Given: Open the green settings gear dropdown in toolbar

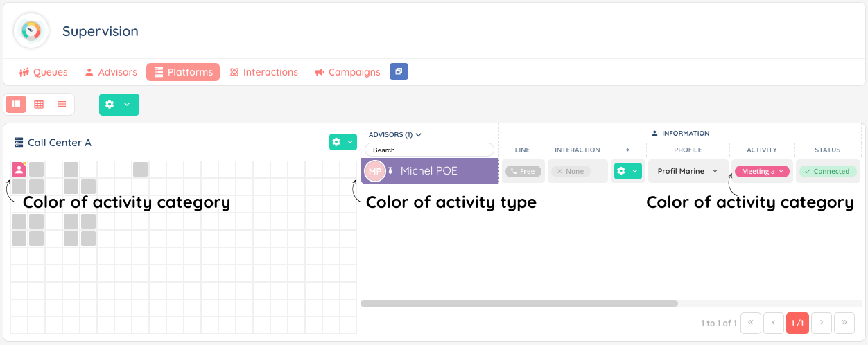Looking at the screenshot, I should [x=119, y=104].
